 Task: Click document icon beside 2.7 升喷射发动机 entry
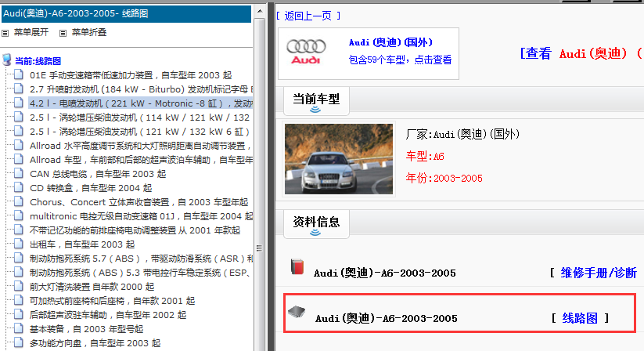tap(19, 89)
